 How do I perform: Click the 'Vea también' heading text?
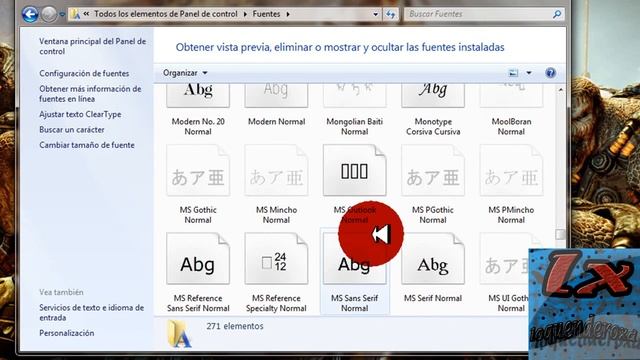(x=61, y=292)
